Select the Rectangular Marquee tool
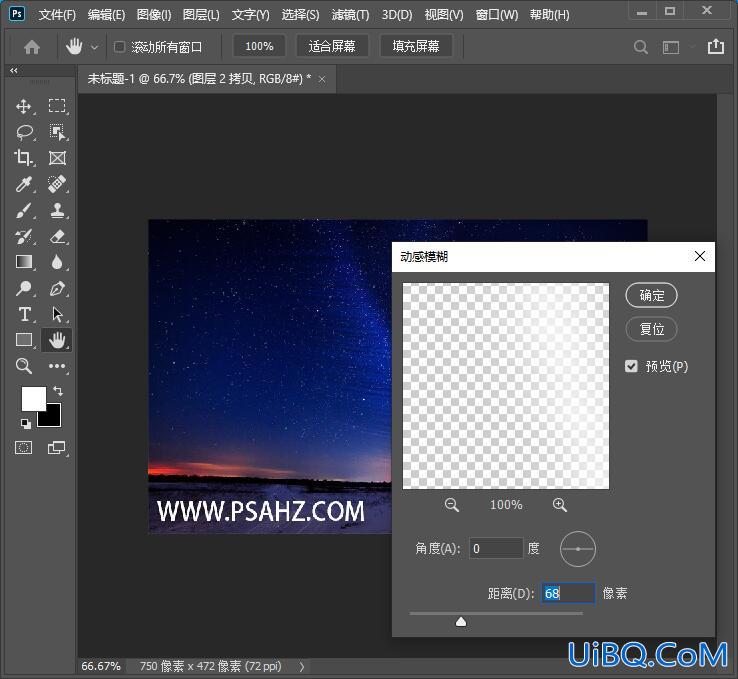The image size is (738, 679). click(x=57, y=106)
